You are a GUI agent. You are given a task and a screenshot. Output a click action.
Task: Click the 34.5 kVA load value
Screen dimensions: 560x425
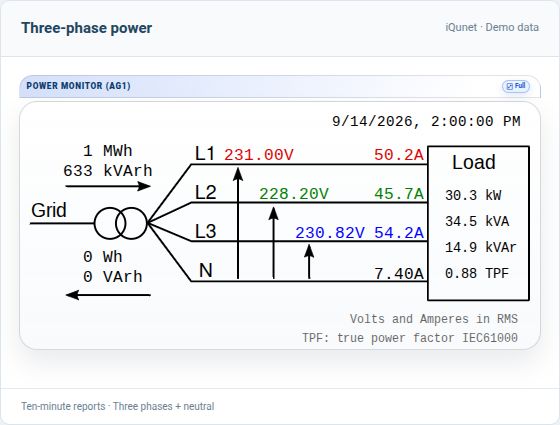[x=477, y=221]
